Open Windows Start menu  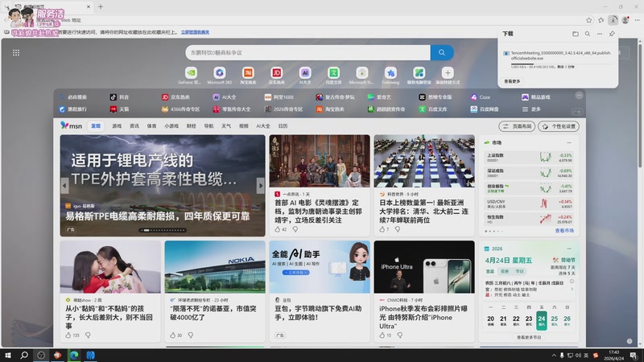pyautogui.click(x=8, y=355)
